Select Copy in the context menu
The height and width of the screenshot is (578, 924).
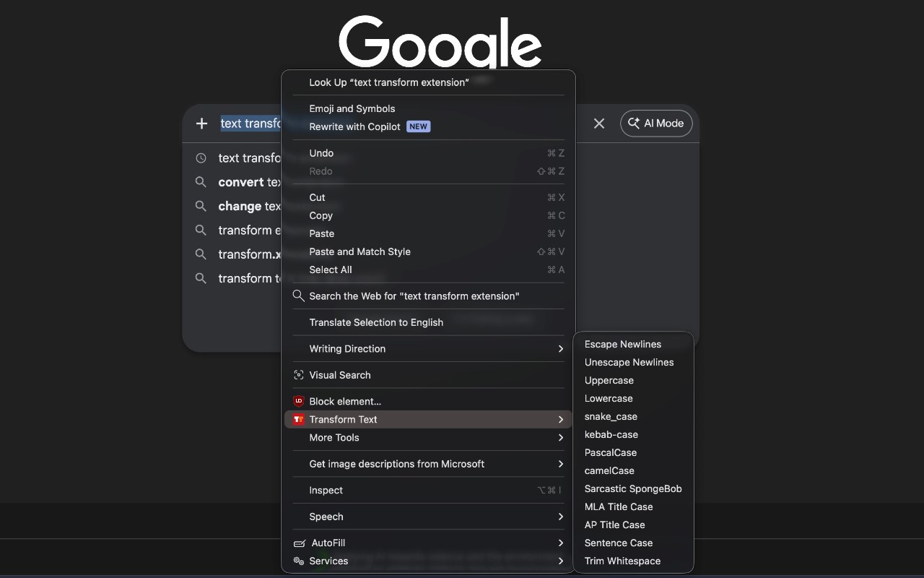tap(428, 215)
